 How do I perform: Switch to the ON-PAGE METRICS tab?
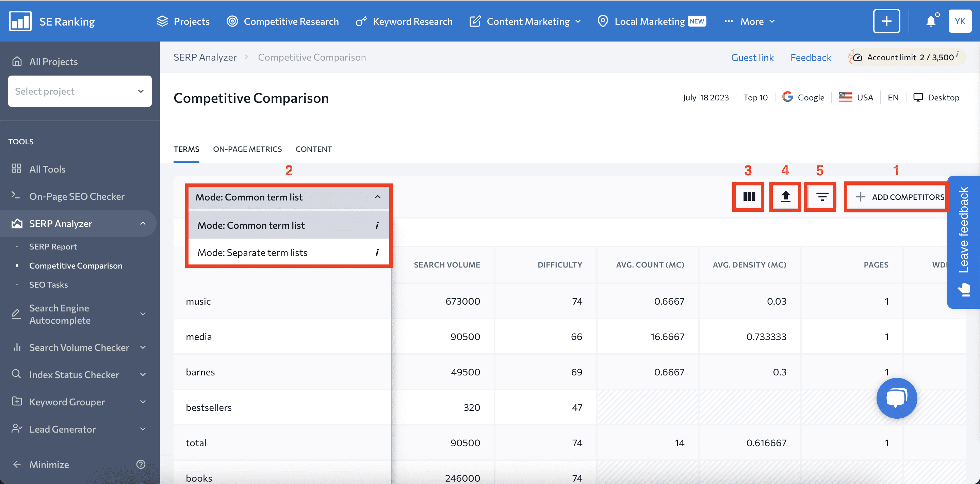(247, 149)
